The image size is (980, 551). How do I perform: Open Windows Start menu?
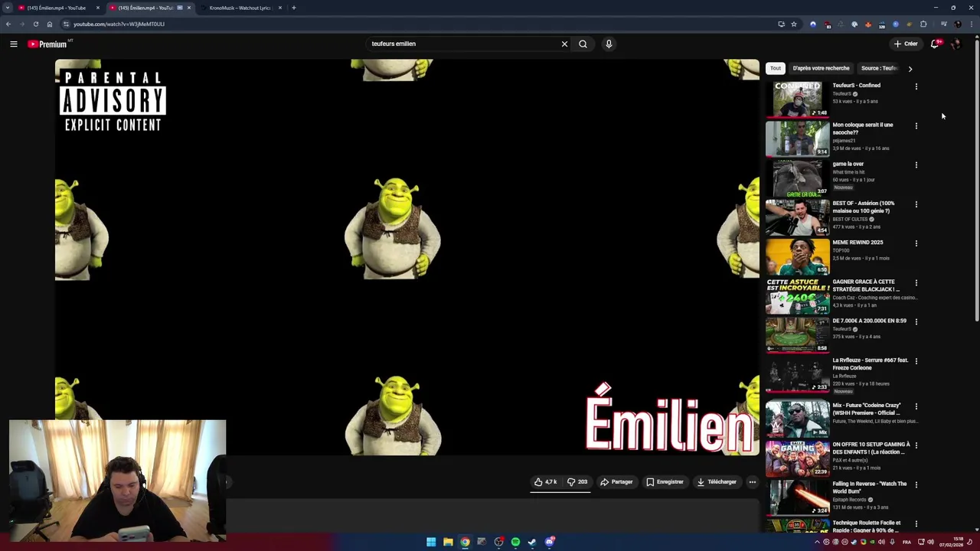431,542
